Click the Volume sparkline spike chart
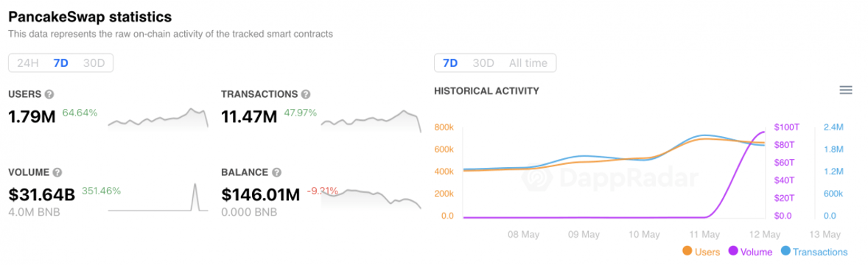The width and height of the screenshot is (868, 265). tap(158, 197)
